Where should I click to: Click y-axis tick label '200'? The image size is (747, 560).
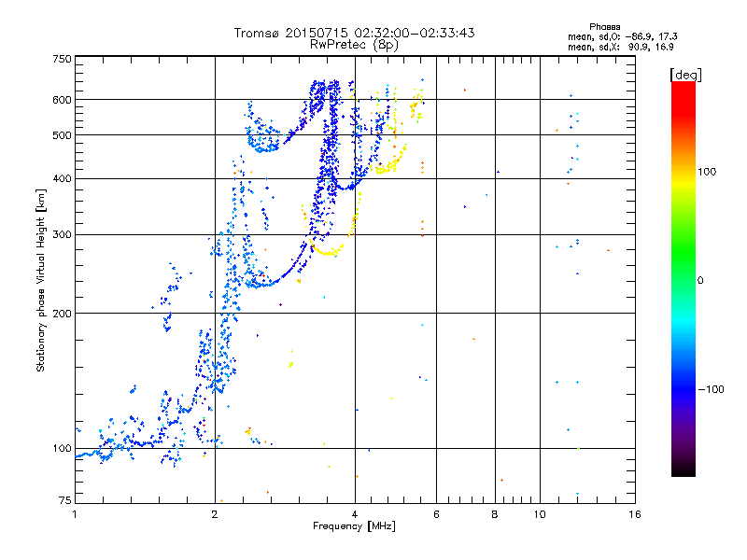pos(62,314)
